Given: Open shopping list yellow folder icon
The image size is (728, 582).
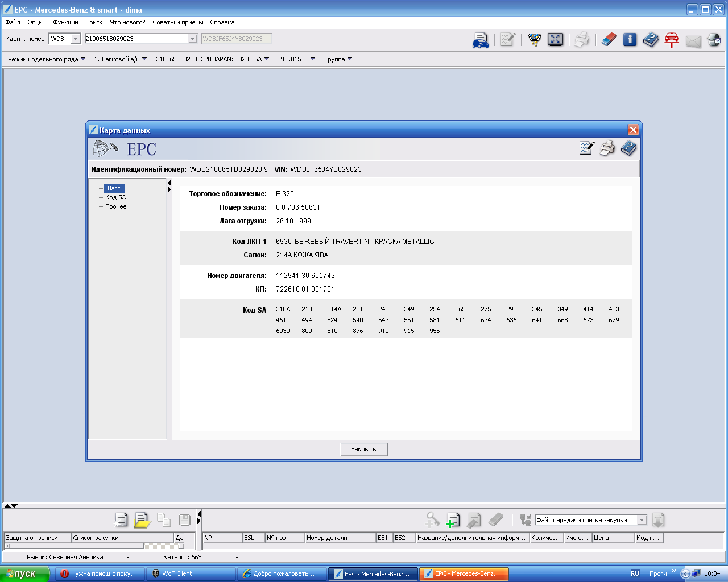Looking at the screenshot, I should (x=142, y=520).
